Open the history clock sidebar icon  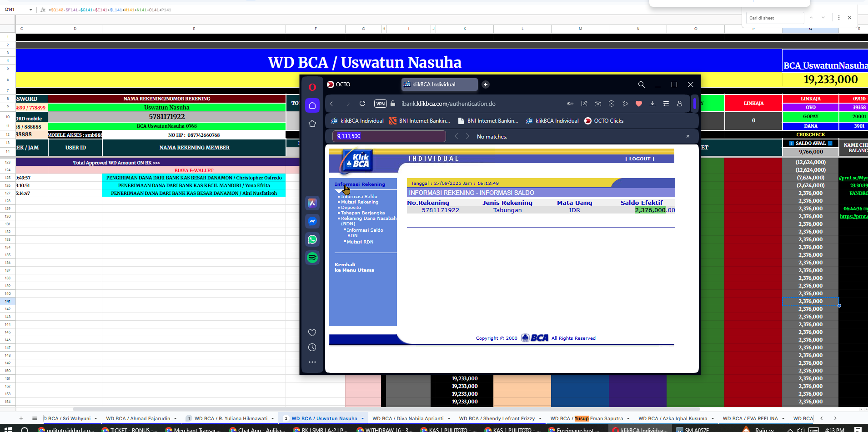(x=312, y=348)
